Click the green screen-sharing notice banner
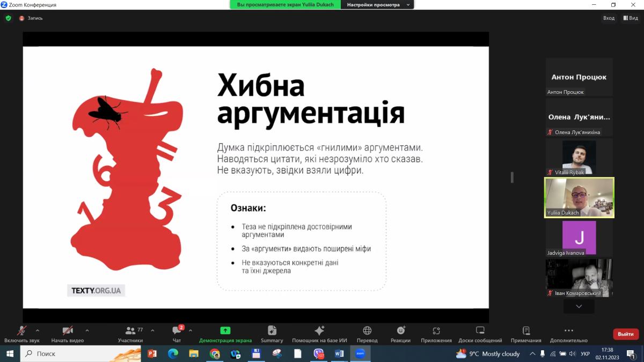The height and width of the screenshot is (362, 644). pos(286,5)
